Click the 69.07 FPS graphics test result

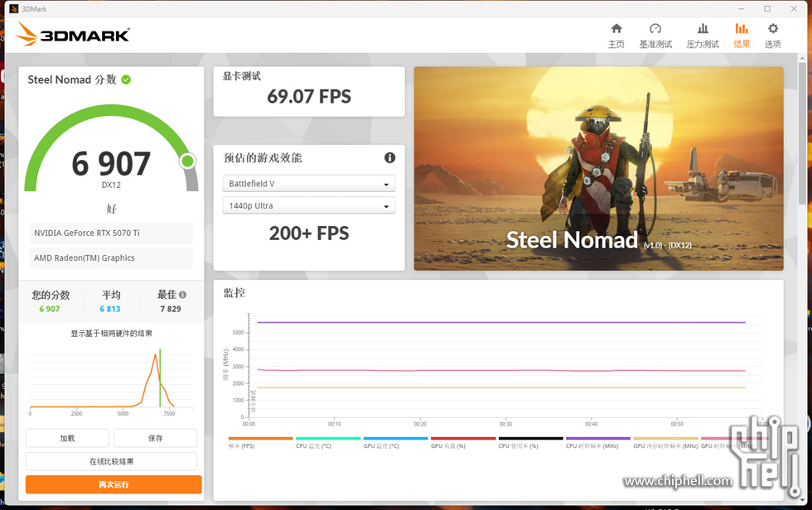point(308,97)
